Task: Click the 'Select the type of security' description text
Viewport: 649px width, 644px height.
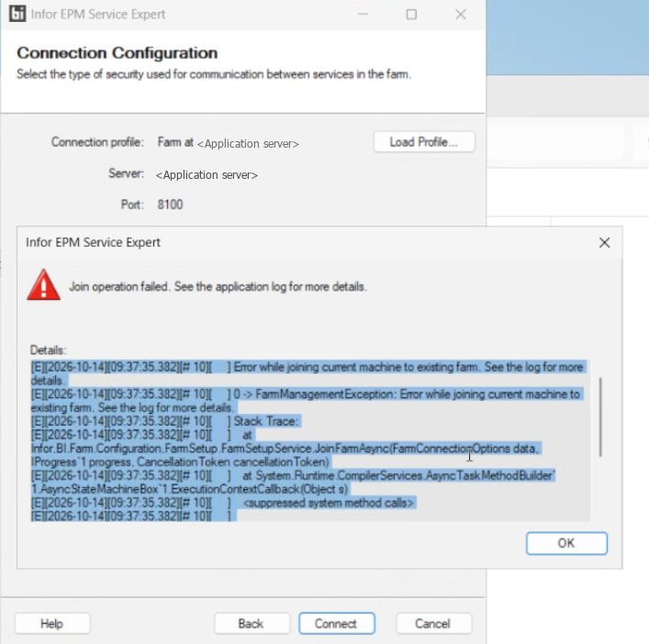Action: click(x=214, y=74)
